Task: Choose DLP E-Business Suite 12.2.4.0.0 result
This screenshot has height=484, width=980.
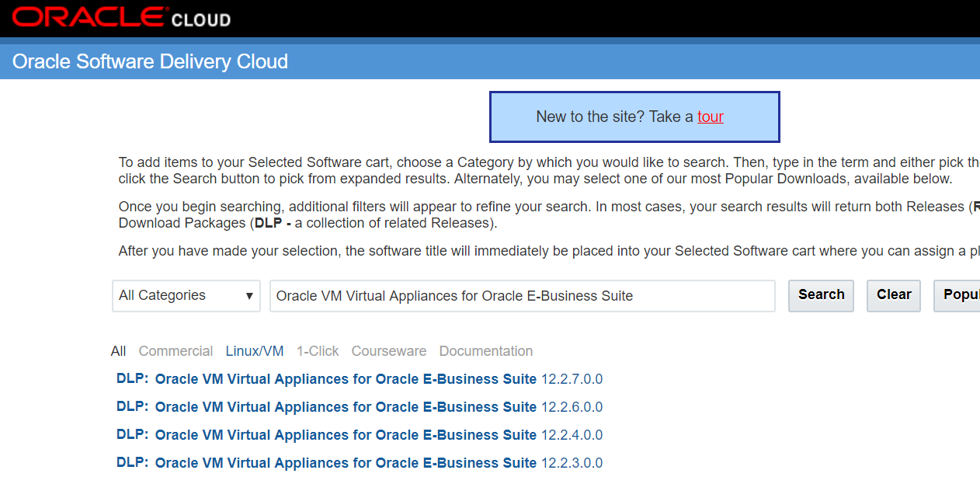Action: [360, 435]
